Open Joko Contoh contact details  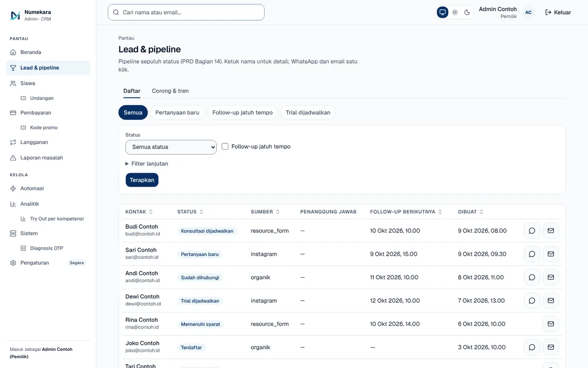[x=143, y=343]
